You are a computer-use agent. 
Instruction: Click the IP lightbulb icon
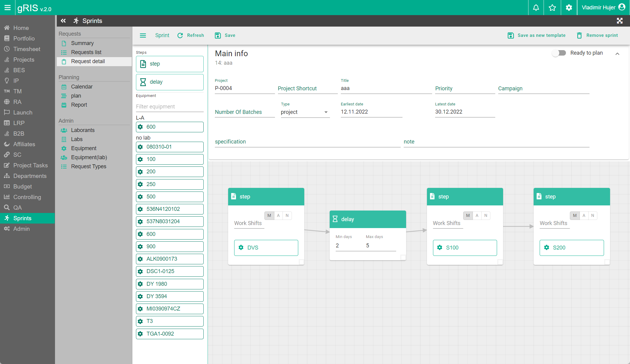[x=7, y=81]
